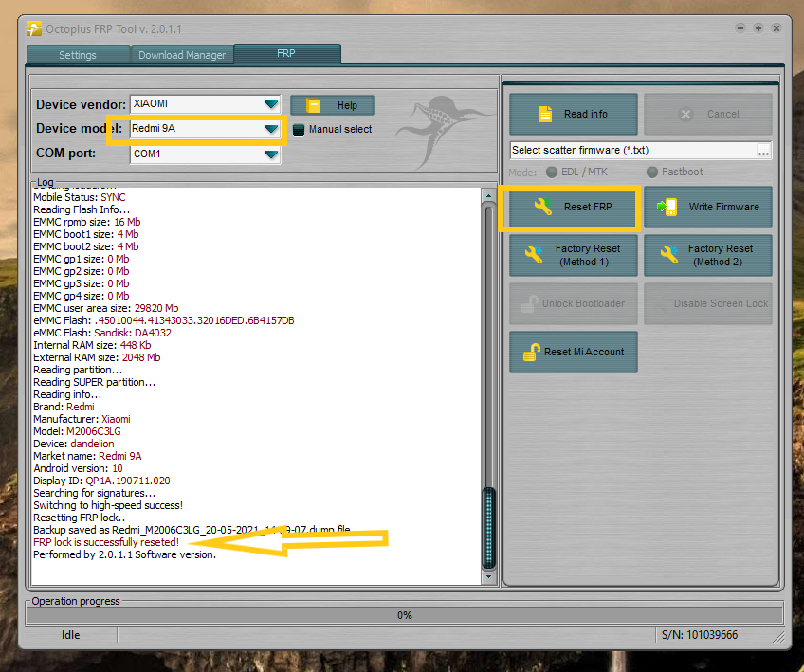Open the COM port COM1 dropdown

271,154
